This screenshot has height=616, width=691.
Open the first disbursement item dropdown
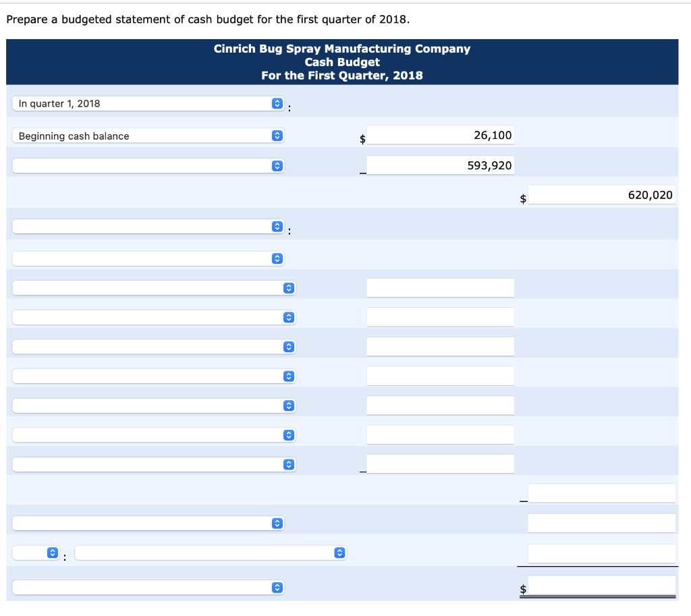(154, 287)
